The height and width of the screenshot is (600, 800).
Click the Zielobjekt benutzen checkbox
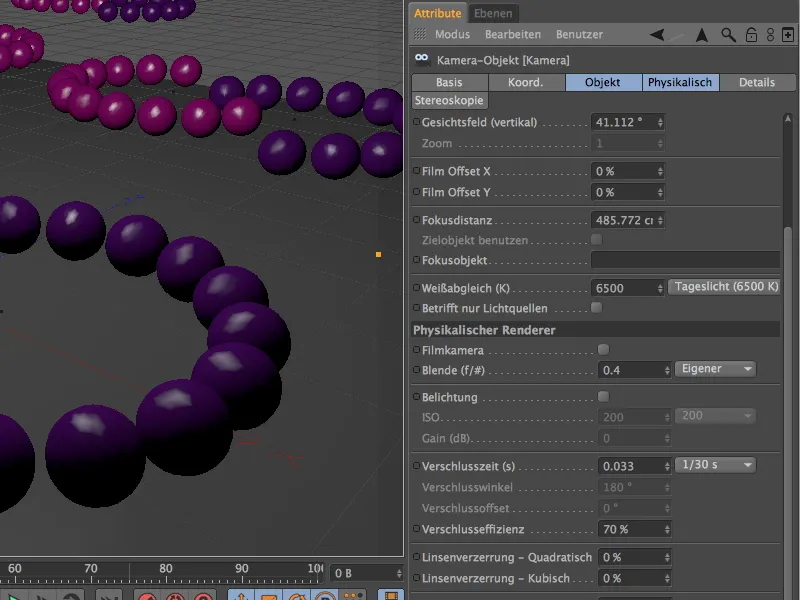(x=596, y=239)
